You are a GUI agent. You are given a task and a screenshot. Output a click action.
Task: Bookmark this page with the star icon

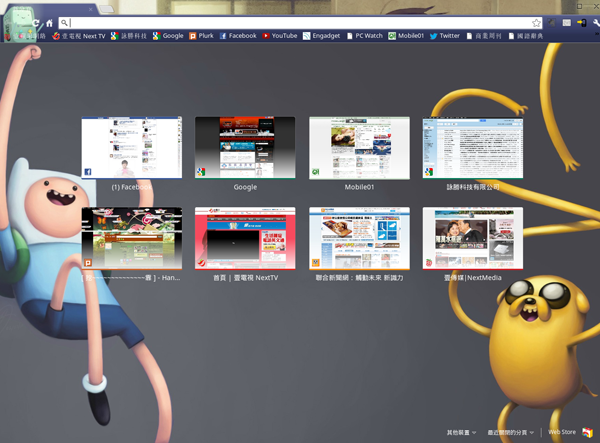tap(536, 23)
